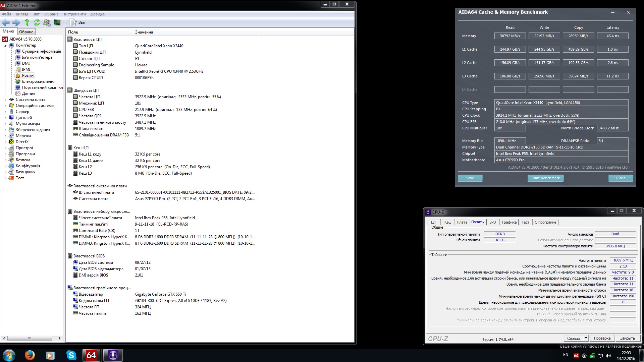Switch to the SPD tab in CPU-Z
This screenshot has height=362, width=644.
coord(492,222)
